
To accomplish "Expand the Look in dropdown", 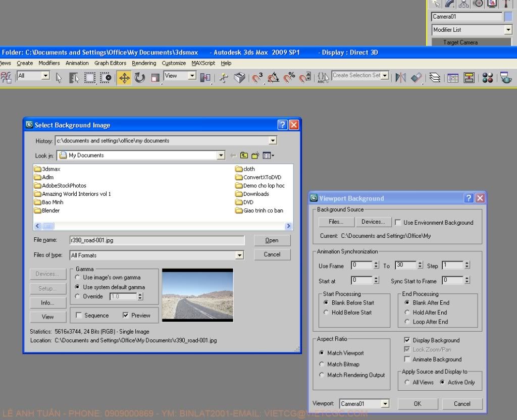I will [221, 155].
